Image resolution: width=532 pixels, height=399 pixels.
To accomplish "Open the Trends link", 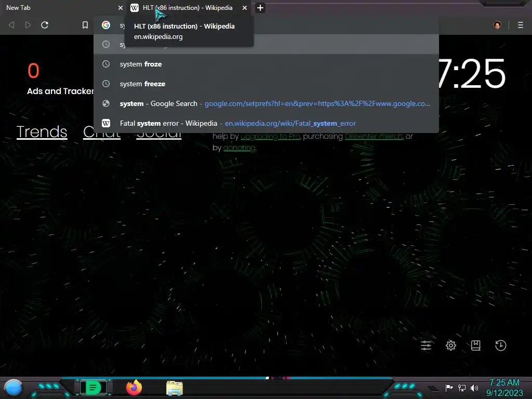I will pos(42,132).
